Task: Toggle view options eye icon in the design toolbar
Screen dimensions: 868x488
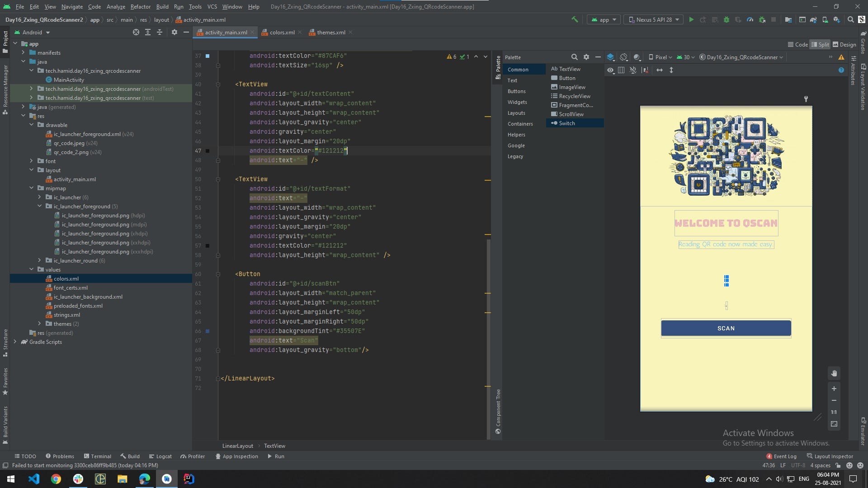Action: click(x=610, y=70)
